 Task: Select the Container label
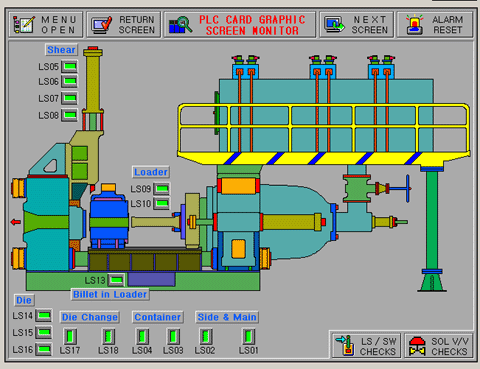[x=157, y=317]
